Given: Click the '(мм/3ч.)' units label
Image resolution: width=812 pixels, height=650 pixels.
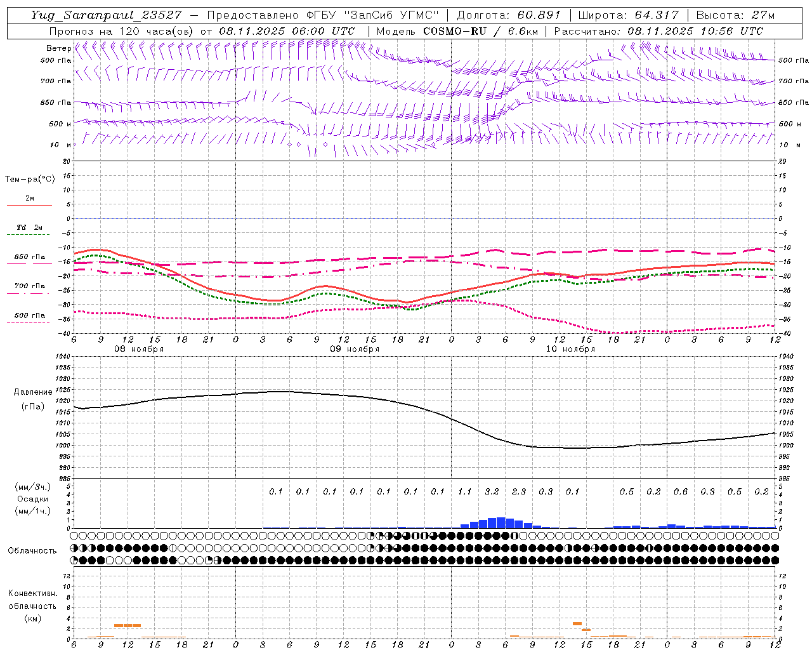Looking at the screenshot, I should pyautogui.click(x=33, y=487).
